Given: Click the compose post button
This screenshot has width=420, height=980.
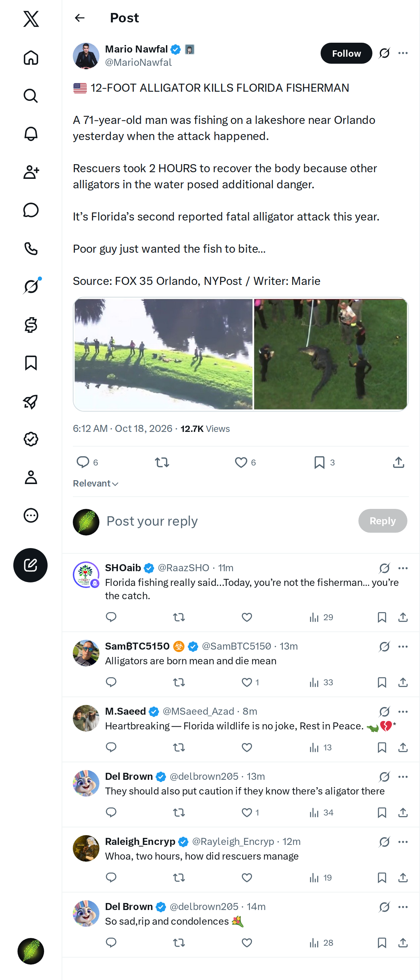Looking at the screenshot, I should pyautogui.click(x=30, y=565).
